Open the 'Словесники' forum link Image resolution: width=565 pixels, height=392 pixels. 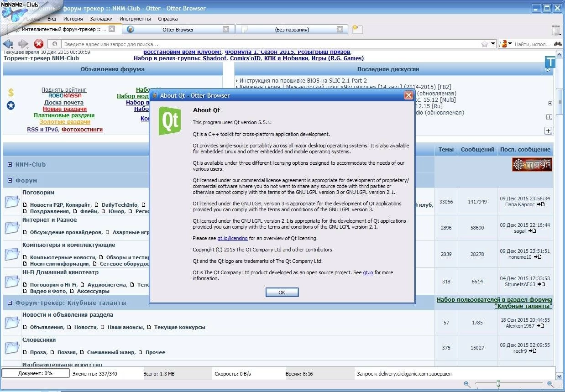tap(39, 340)
